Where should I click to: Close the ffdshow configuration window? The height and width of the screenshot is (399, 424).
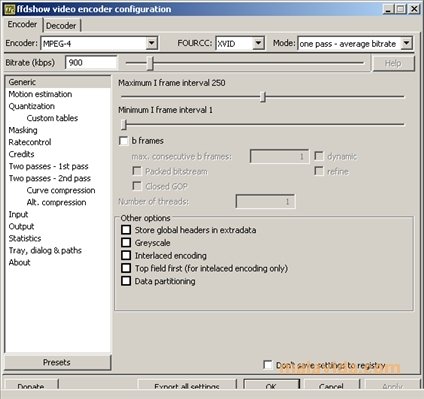coord(414,9)
